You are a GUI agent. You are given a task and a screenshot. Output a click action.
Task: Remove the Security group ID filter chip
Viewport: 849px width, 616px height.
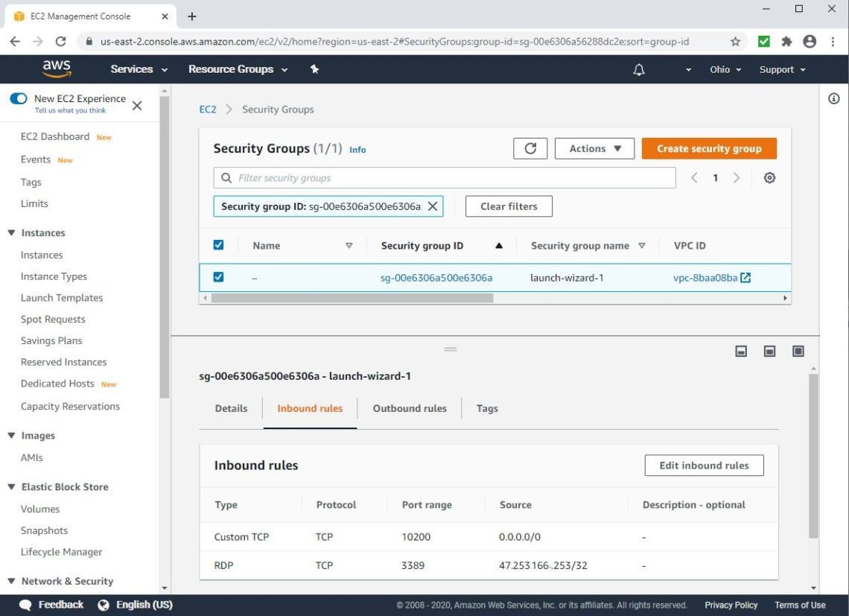432,206
